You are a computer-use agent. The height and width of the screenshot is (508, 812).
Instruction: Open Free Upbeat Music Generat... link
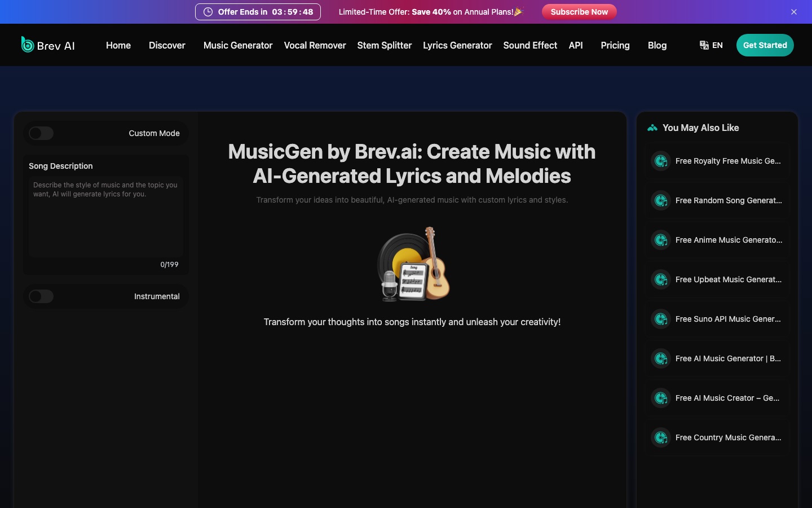point(717,279)
